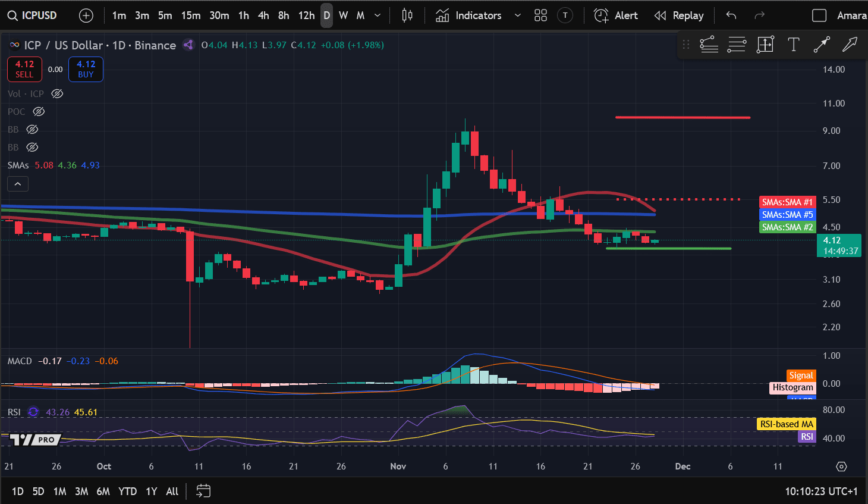
Task: Select the horizontal line drawing tool
Action: click(737, 45)
